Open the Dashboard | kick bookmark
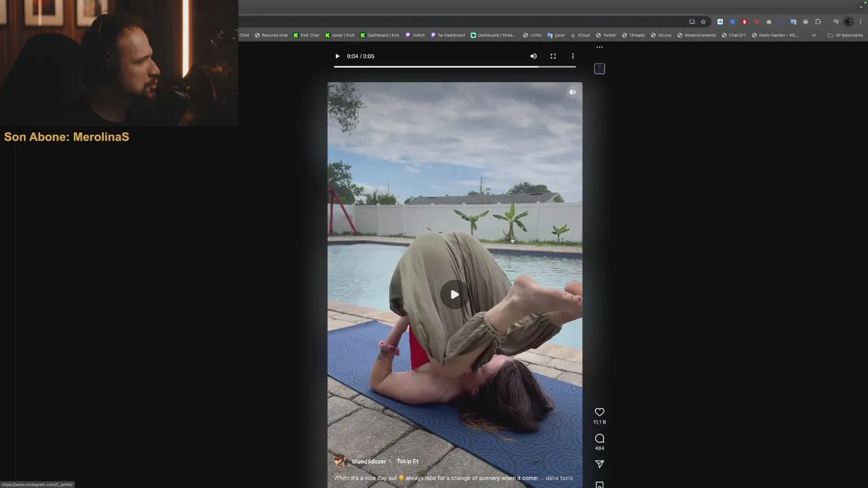The height and width of the screenshot is (488, 868). point(380,35)
